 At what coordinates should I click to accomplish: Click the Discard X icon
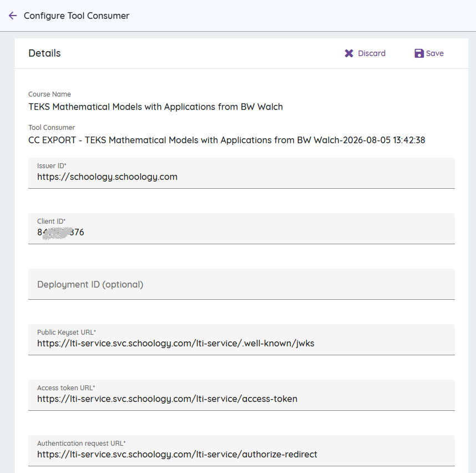tap(349, 53)
